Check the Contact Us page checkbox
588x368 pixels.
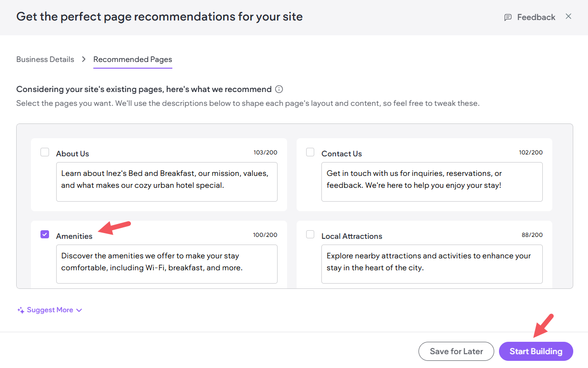[310, 152]
